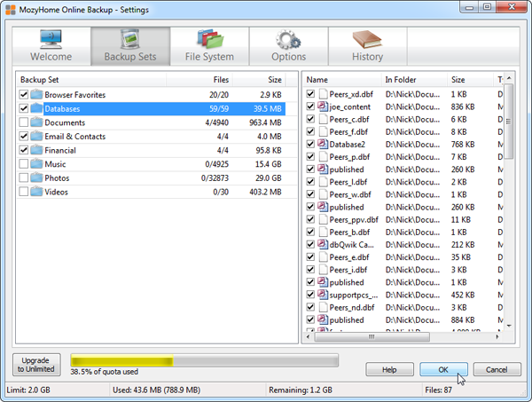Click the Documents folder icon
Viewport: 532px width, 402px height.
pos(36,122)
